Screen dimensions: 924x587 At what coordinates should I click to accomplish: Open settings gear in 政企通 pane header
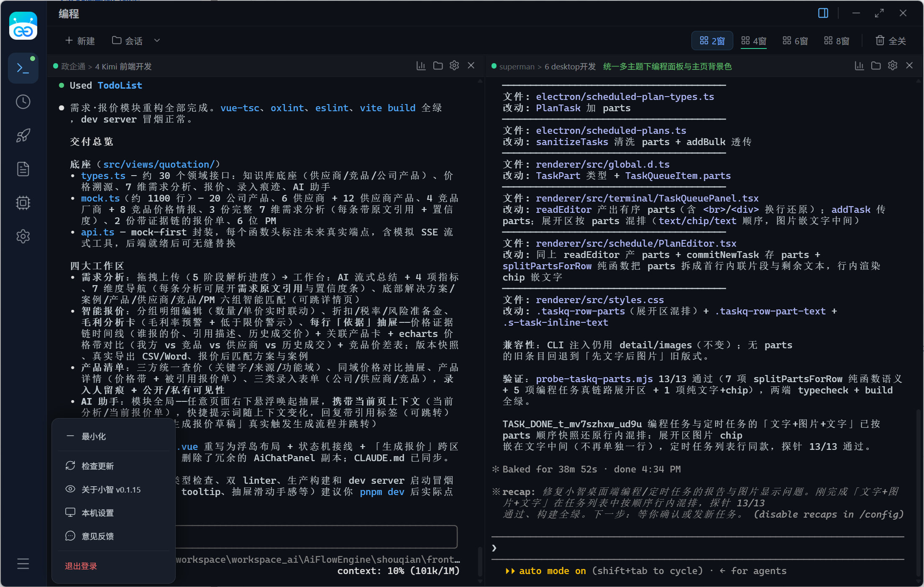tap(454, 66)
